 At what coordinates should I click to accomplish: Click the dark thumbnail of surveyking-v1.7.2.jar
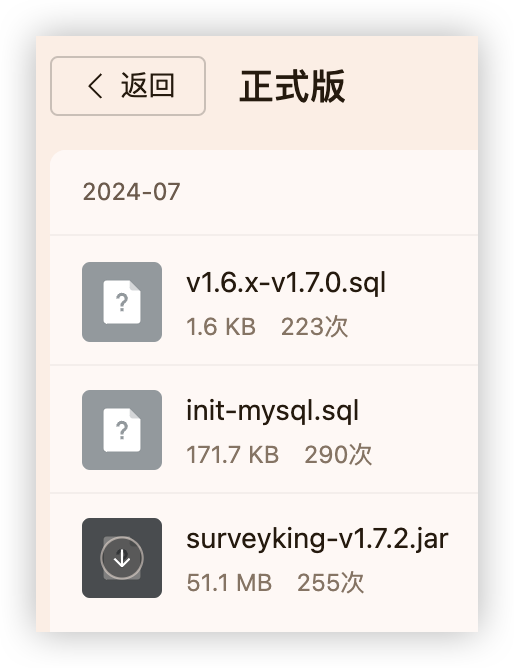(x=122, y=558)
